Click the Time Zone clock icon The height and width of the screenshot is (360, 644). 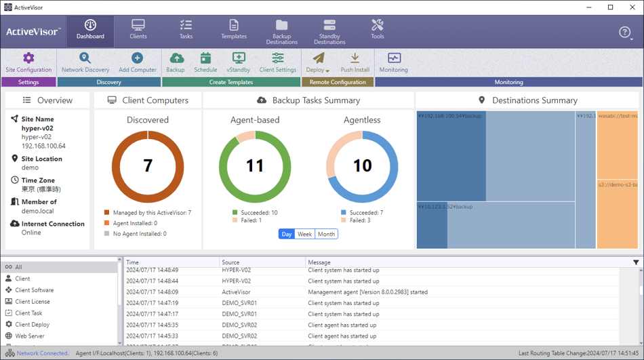click(14, 180)
